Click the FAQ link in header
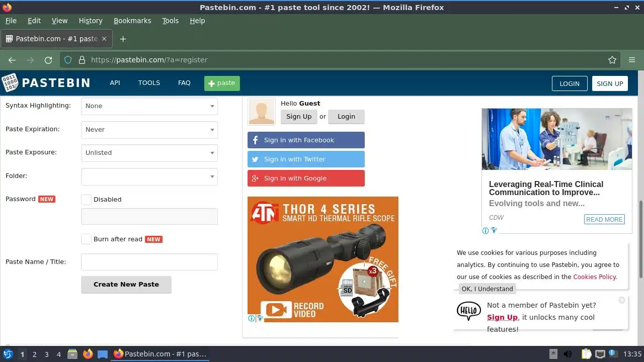The image size is (644, 362). tap(184, 82)
